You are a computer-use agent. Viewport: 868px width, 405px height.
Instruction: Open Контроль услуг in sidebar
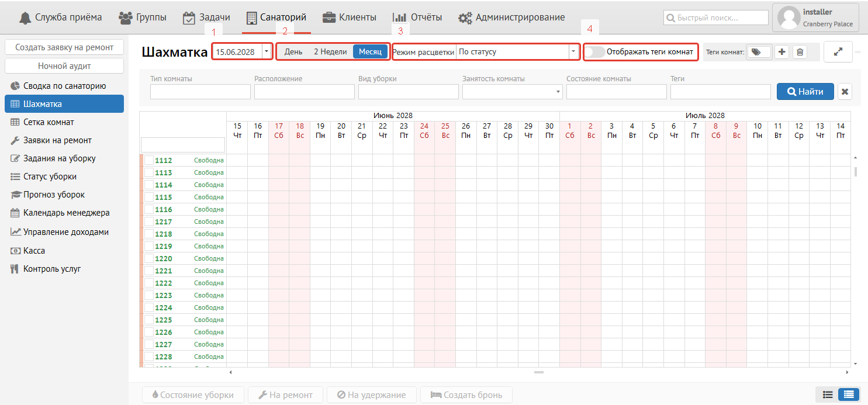[x=64, y=269]
